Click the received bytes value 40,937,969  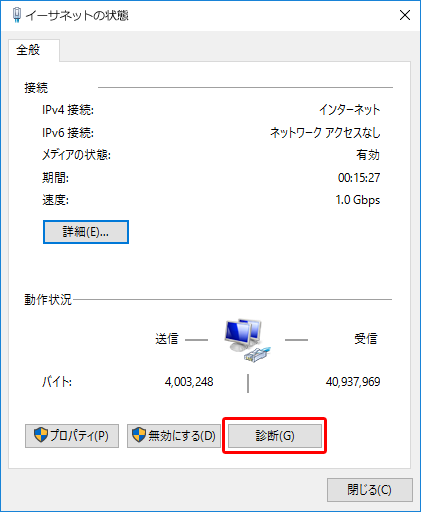pos(353,382)
